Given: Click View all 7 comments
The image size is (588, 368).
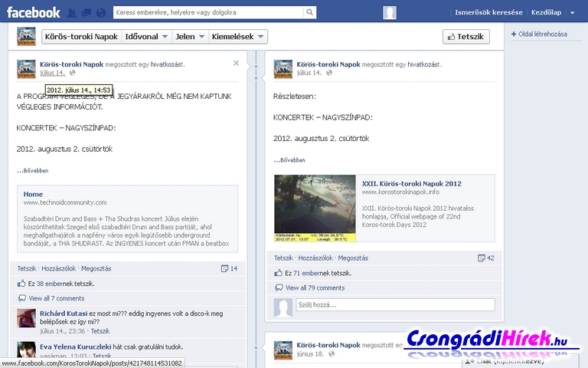Looking at the screenshot, I should 57,298.
